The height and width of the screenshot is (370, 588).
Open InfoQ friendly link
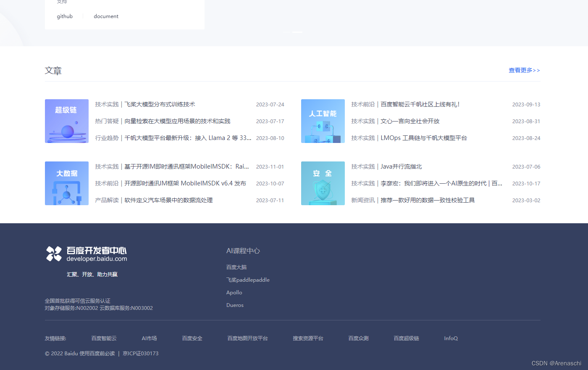tap(451, 338)
